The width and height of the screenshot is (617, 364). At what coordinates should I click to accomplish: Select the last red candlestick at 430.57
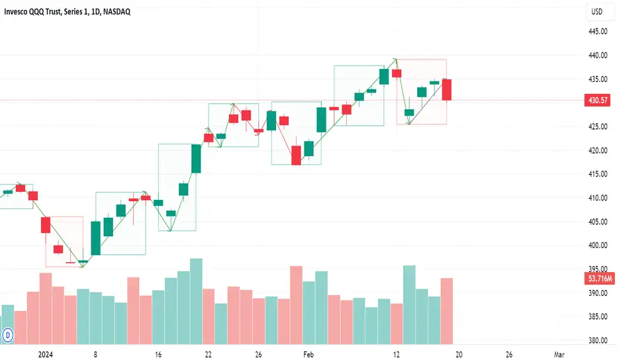click(447, 90)
